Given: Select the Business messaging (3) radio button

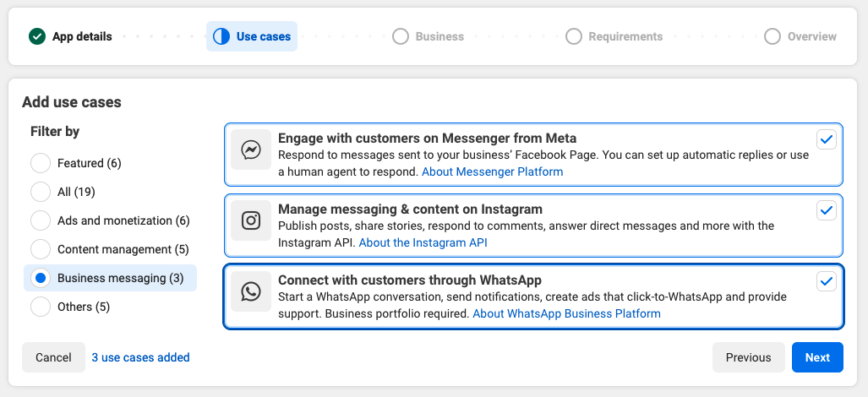Looking at the screenshot, I should (x=41, y=278).
